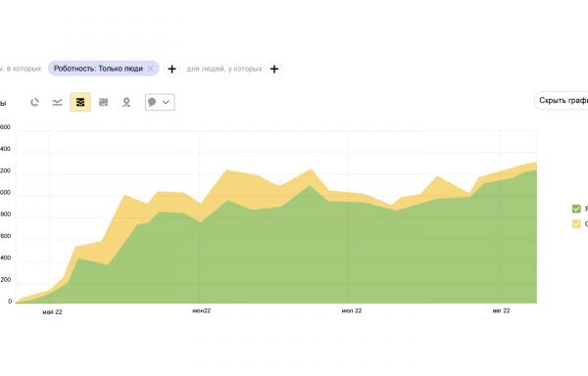Click the 'Роботность: Только люди' filter chip
The height and width of the screenshot is (376, 588).
[x=103, y=69]
